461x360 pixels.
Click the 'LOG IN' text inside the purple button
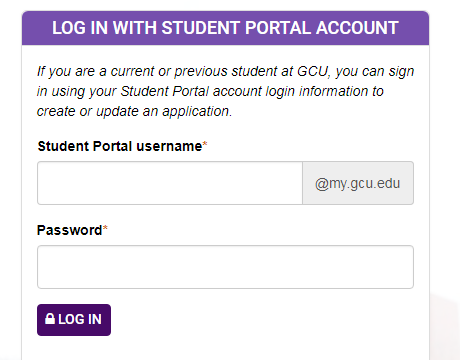[80, 319]
